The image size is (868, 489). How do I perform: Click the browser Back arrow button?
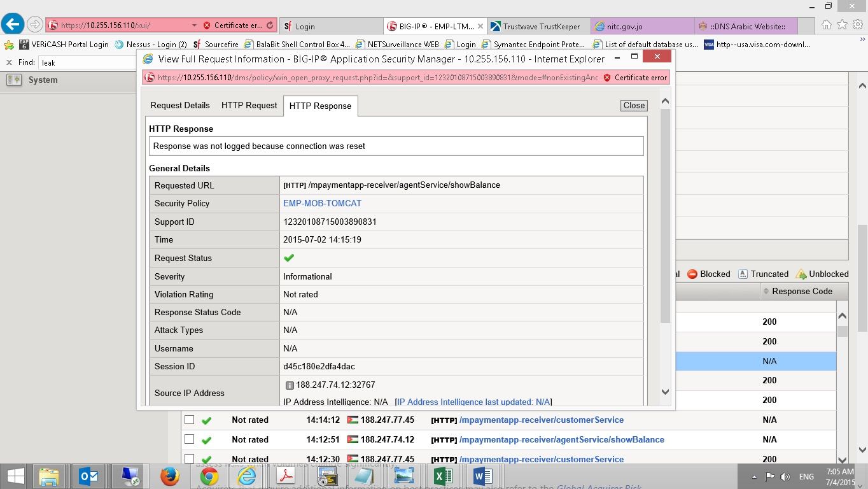pos(13,25)
